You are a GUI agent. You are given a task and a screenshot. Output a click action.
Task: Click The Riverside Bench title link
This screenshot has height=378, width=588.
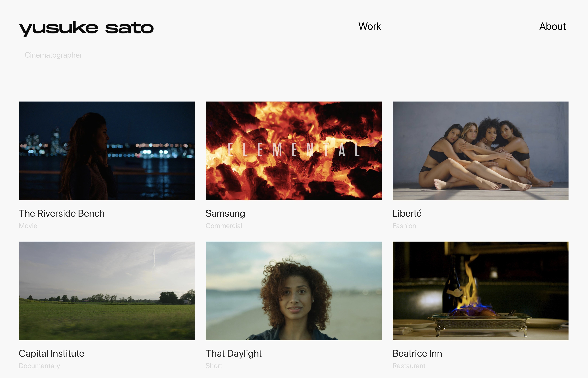62,213
